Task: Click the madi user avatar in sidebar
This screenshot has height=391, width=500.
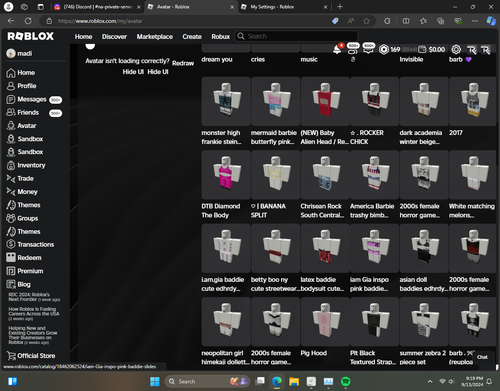Action: click(x=11, y=53)
